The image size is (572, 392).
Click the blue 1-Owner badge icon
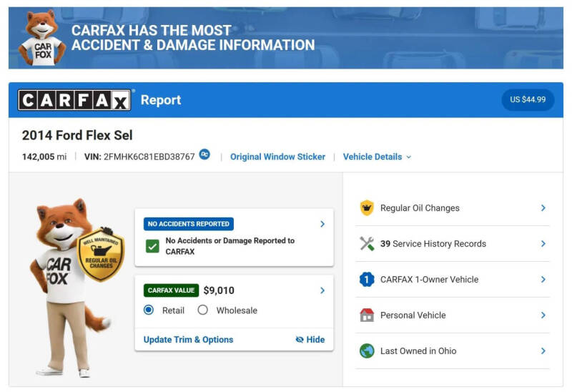(x=367, y=280)
